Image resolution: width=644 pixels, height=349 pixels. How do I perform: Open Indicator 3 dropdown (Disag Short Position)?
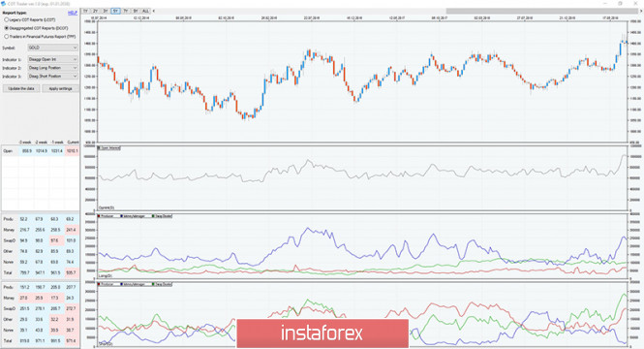pos(52,76)
